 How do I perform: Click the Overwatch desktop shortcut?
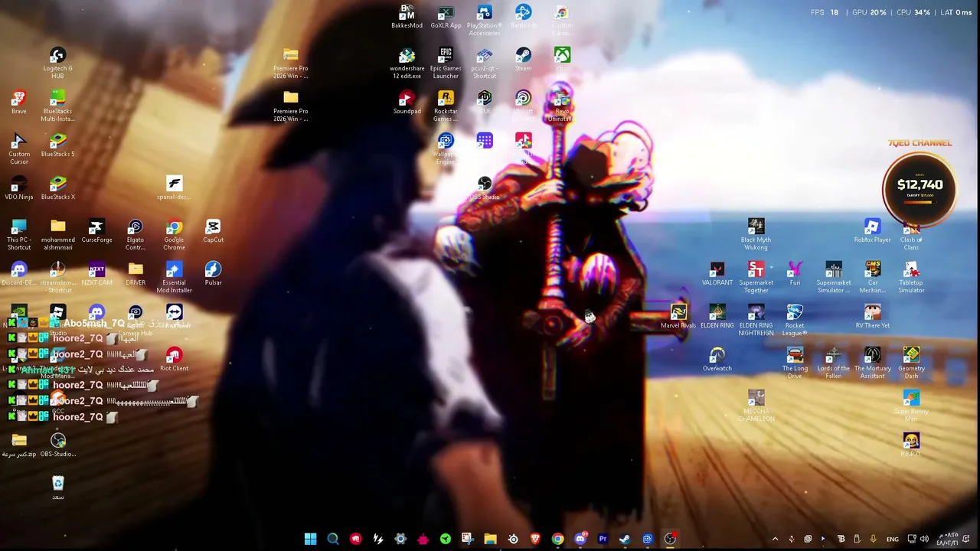(x=717, y=360)
